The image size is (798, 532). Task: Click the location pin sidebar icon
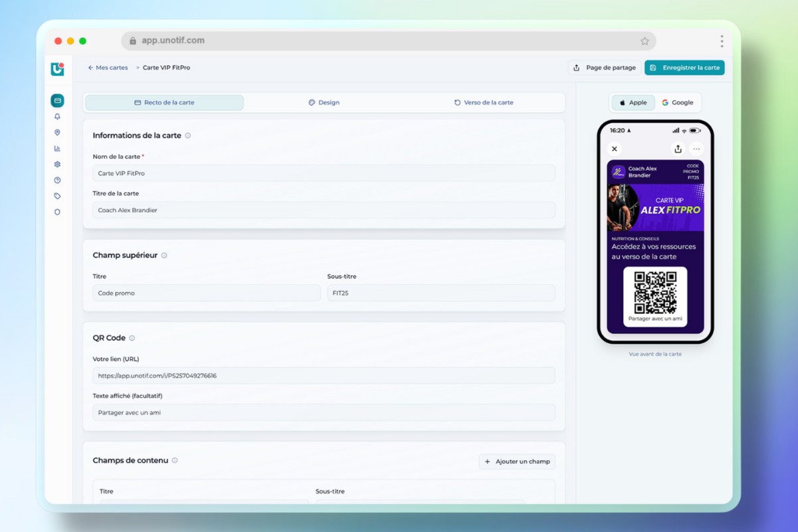(57, 132)
